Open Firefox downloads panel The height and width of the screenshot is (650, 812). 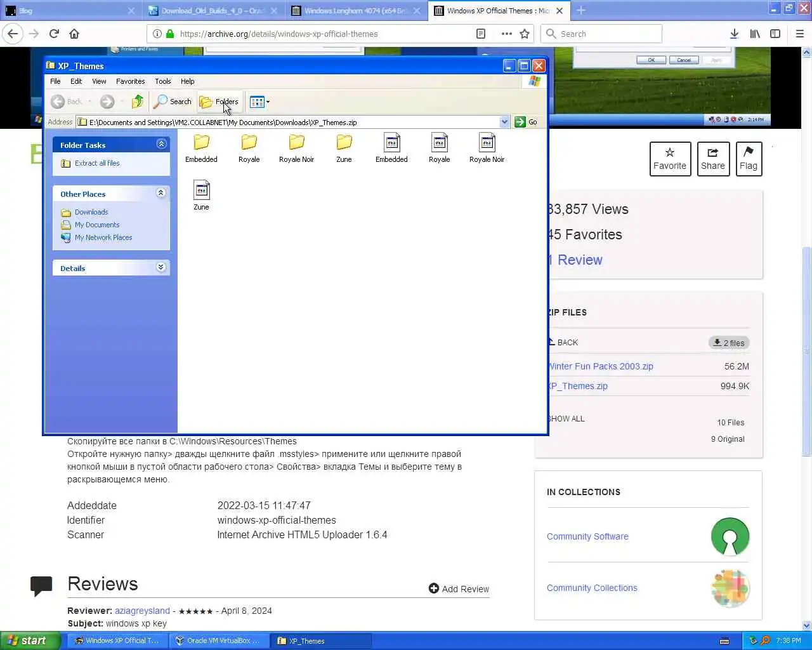click(x=734, y=34)
